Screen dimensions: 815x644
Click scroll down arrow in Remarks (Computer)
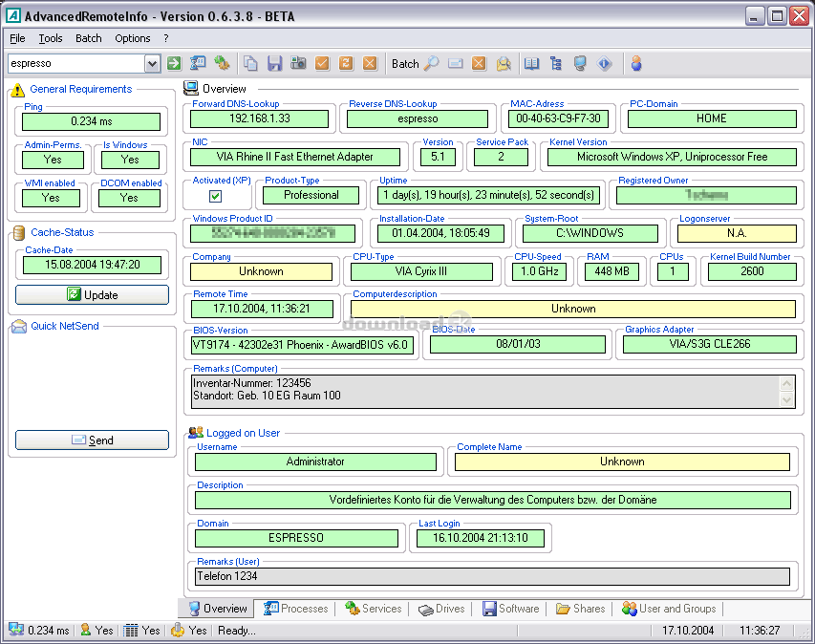coord(786,399)
